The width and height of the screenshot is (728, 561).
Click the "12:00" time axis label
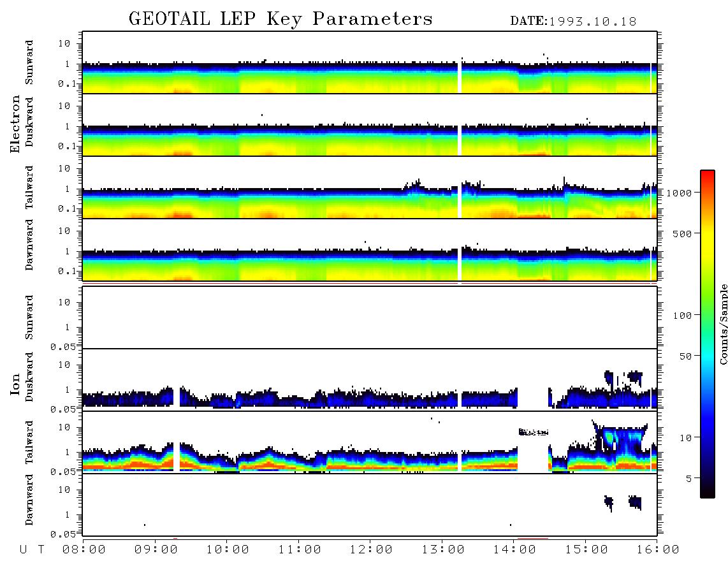point(371,550)
